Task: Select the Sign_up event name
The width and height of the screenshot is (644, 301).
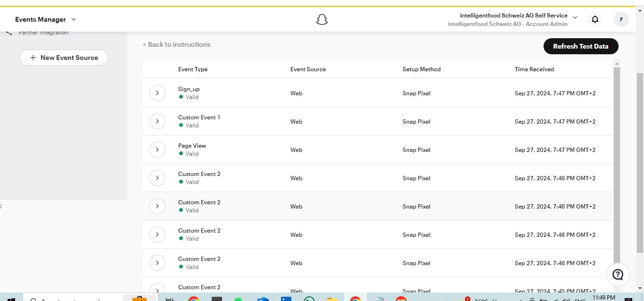Action: 189,89
